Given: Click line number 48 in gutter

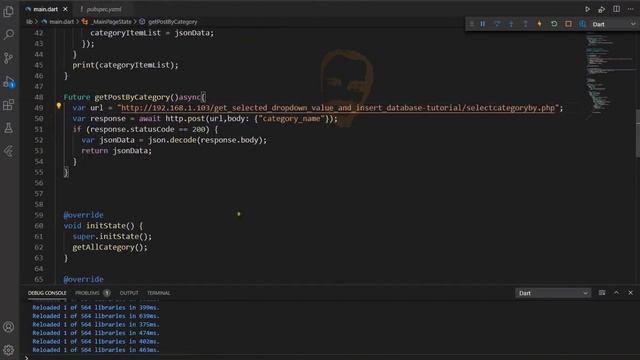Looking at the screenshot, I should [x=39, y=97].
